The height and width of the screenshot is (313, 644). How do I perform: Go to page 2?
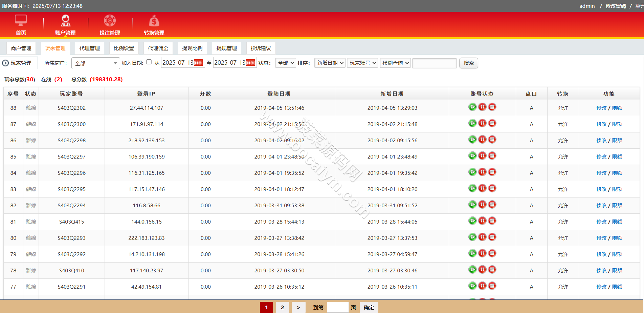point(283,307)
